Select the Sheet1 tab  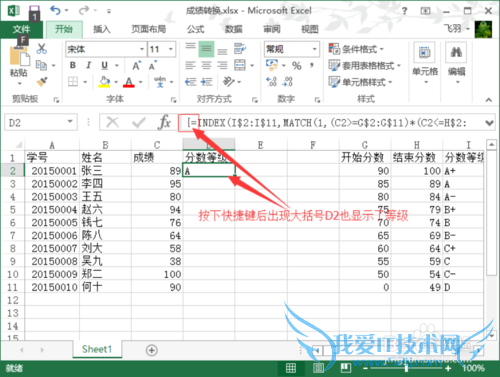point(97,349)
